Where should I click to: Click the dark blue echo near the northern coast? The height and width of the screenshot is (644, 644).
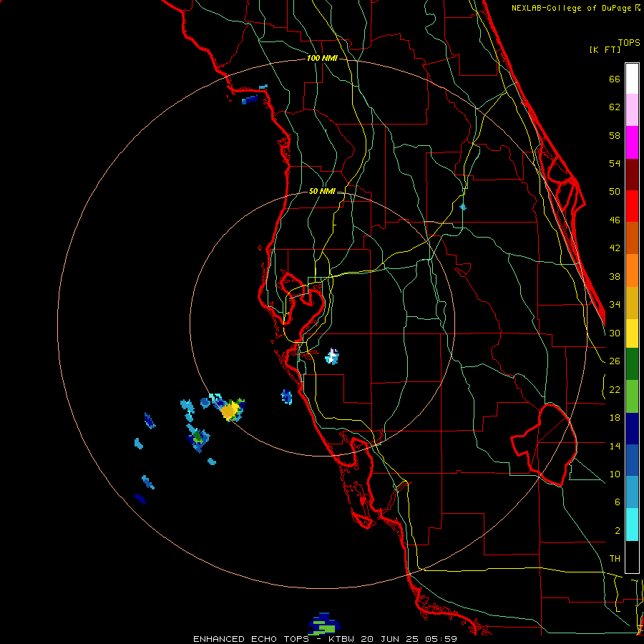(x=250, y=99)
